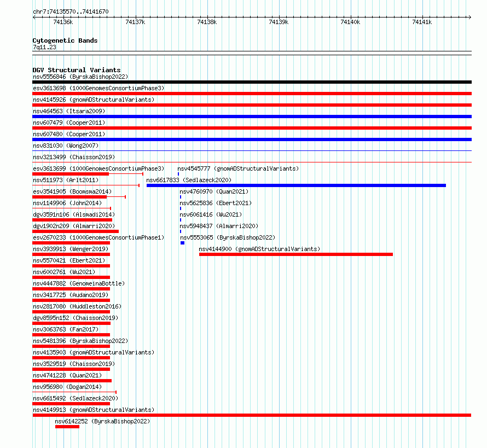Click nsv5625836 (Ebert2021) label
487x448 pixels.
[216, 203]
